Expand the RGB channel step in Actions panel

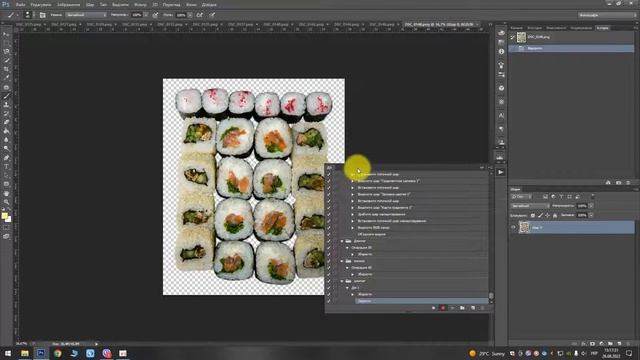[x=353, y=228]
